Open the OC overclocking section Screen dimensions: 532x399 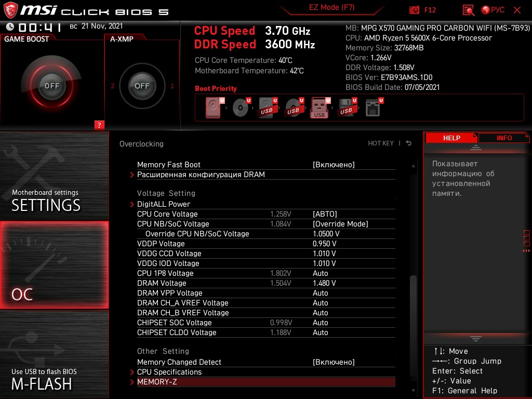pyautogui.click(x=54, y=265)
